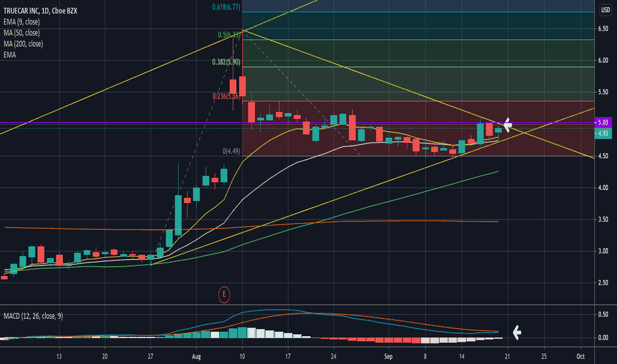Click the EMA (9, close) indicator label
This screenshot has height=364, width=617.
coord(22,22)
